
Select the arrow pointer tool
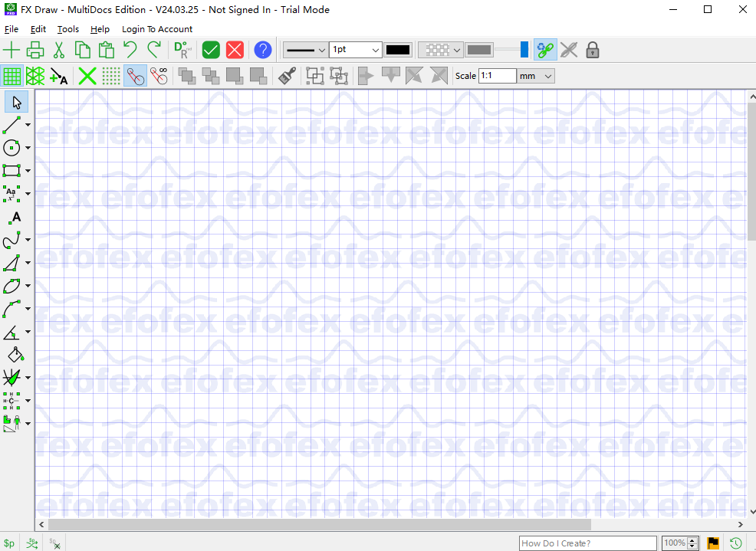point(16,102)
